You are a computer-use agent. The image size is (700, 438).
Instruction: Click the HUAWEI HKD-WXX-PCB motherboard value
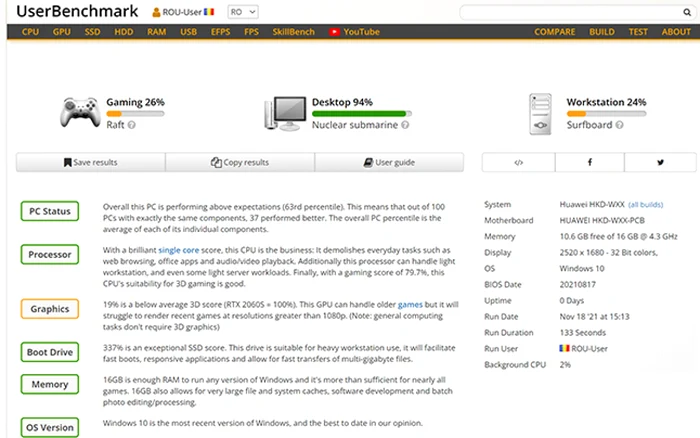pos(602,221)
